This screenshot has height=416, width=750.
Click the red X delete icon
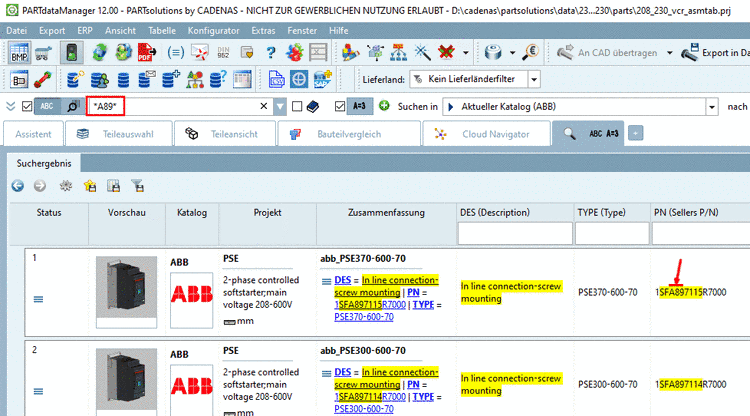coord(446,53)
